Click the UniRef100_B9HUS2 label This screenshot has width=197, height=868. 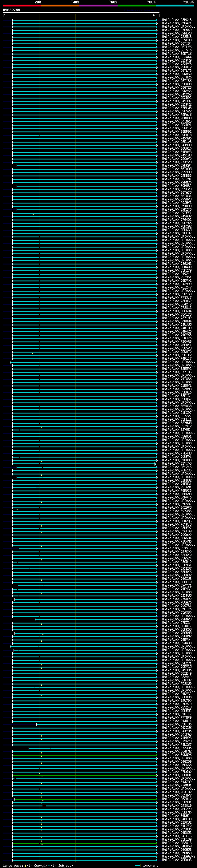coord(177,186)
